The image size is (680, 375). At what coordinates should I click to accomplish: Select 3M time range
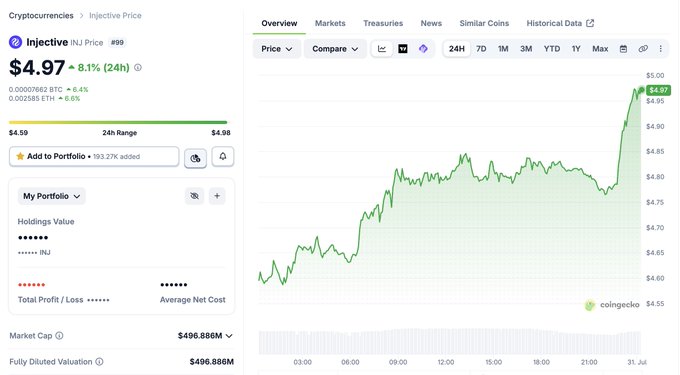click(526, 49)
